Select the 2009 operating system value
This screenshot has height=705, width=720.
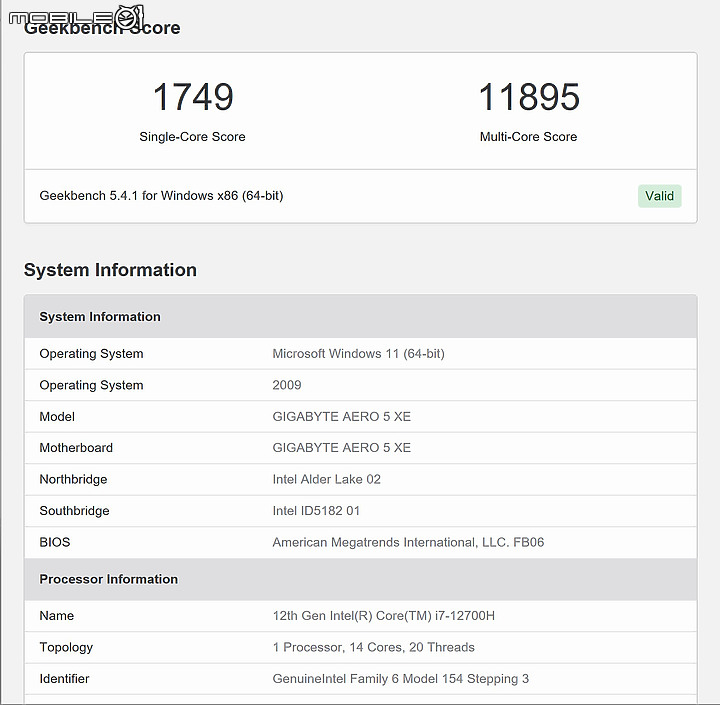(x=287, y=385)
